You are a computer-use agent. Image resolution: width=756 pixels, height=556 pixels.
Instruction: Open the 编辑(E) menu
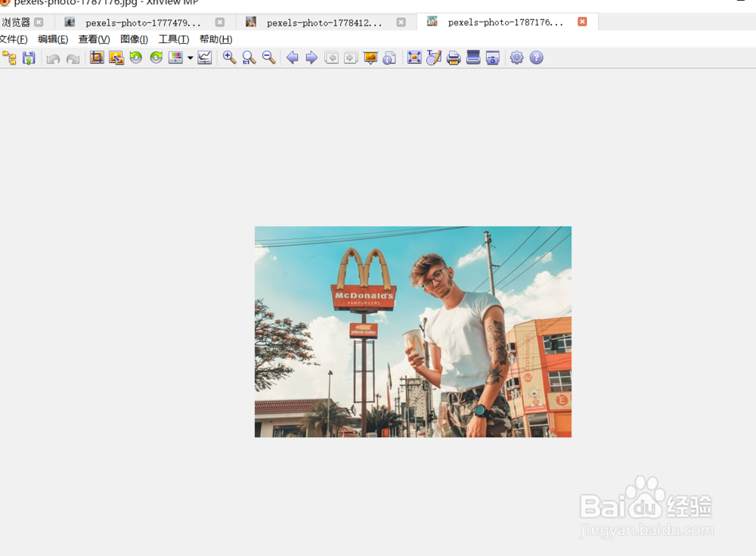53,39
